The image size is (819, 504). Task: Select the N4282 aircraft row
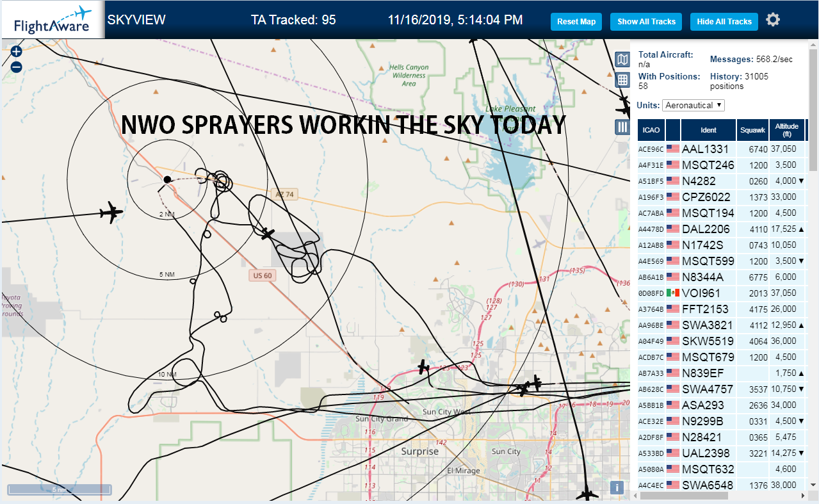tap(722, 181)
